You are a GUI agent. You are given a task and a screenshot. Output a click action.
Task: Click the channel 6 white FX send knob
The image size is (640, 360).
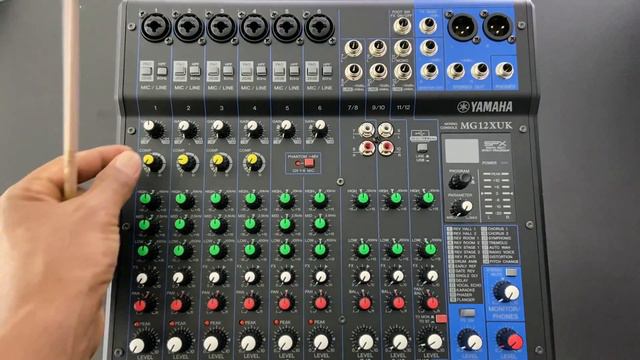click(x=321, y=277)
